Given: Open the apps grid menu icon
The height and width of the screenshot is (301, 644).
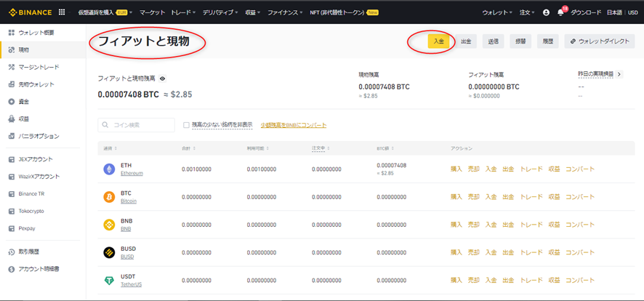Looking at the screenshot, I should (61, 12).
